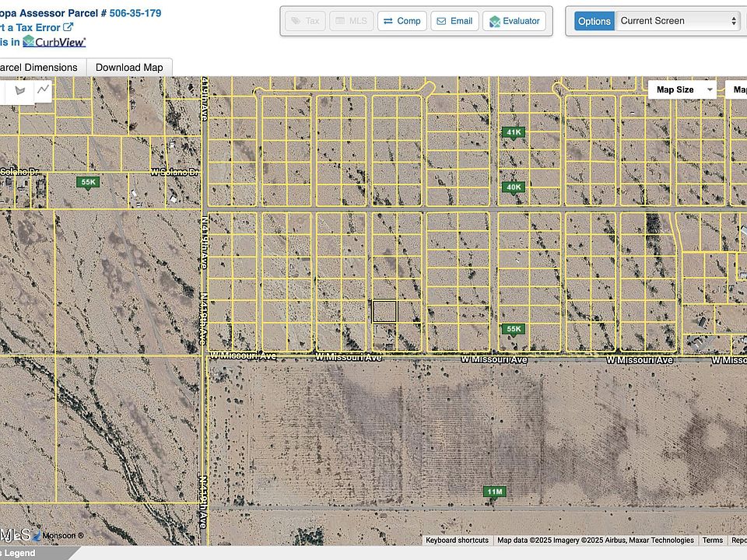Click the black-outlined selected parcel on the map

click(384, 311)
